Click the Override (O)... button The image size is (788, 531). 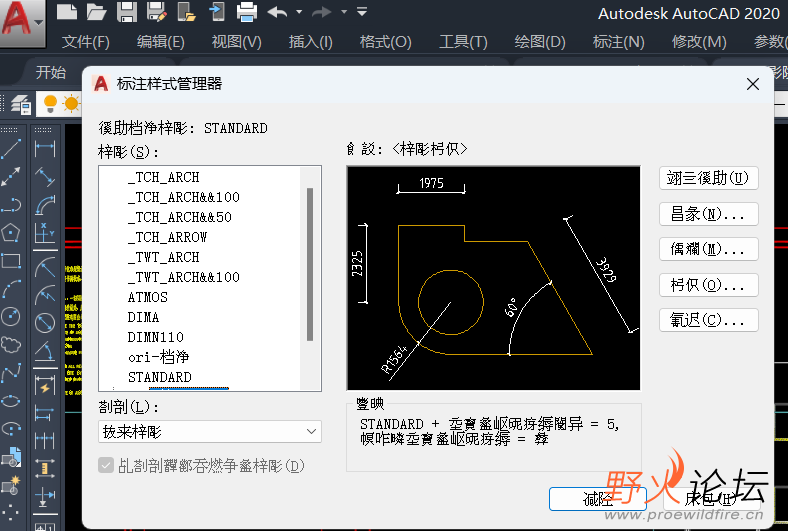point(709,285)
